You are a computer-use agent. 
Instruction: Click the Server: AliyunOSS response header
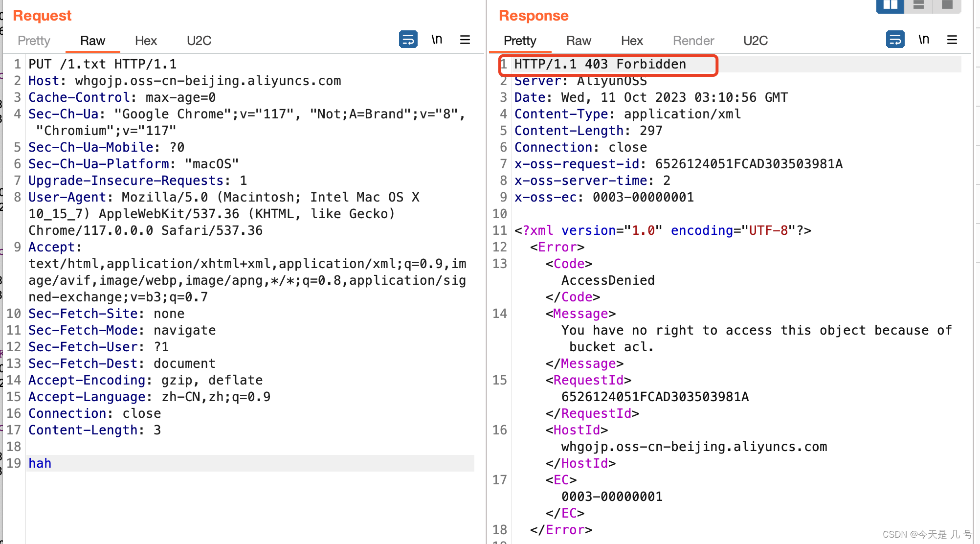click(580, 81)
